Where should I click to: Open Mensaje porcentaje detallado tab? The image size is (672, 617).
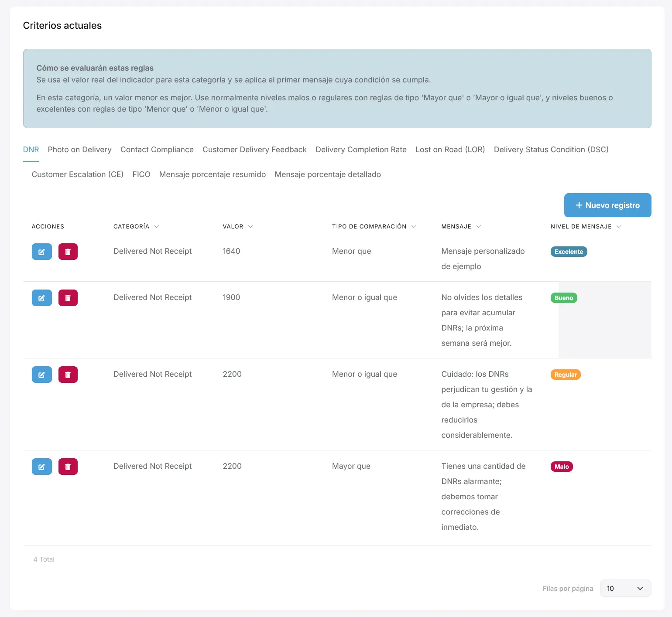click(328, 174)
